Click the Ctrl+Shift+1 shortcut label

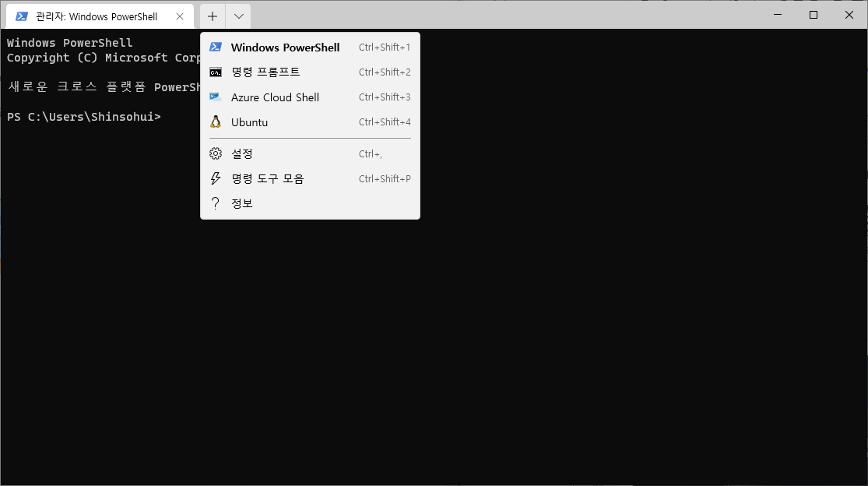[x=385, y=47]
